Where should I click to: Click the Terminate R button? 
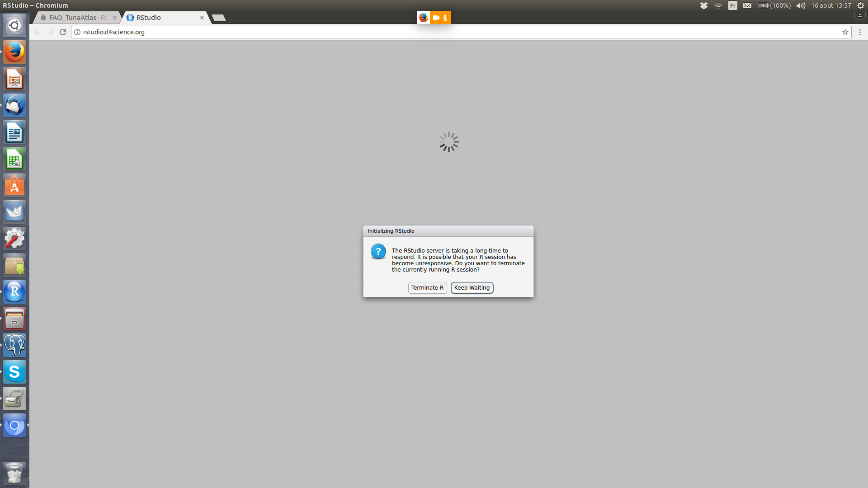coord(427,288)
